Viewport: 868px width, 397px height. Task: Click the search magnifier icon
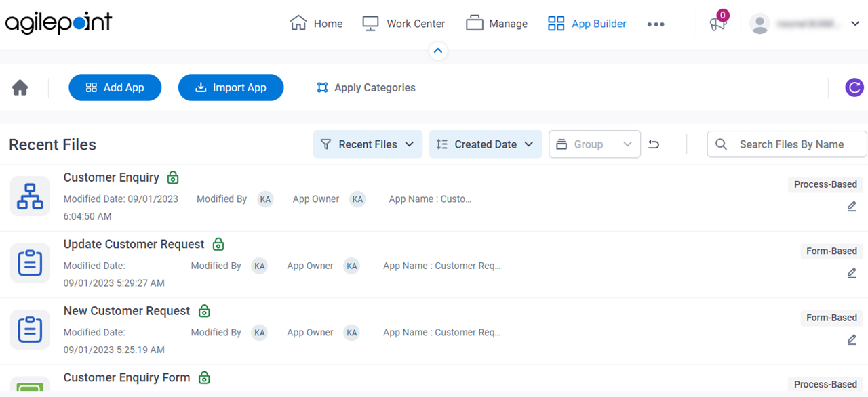pyautogui.click(x=722, y=144)
